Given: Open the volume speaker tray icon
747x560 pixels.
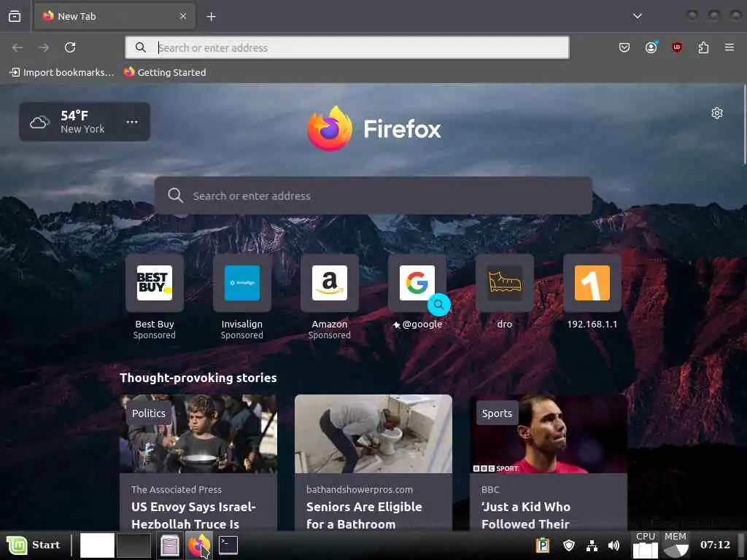Looking at the screenshot, I should click(614, 545).
